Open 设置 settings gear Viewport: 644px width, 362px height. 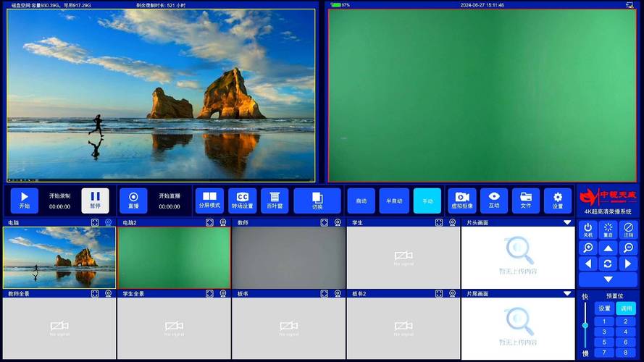(557, 201)
